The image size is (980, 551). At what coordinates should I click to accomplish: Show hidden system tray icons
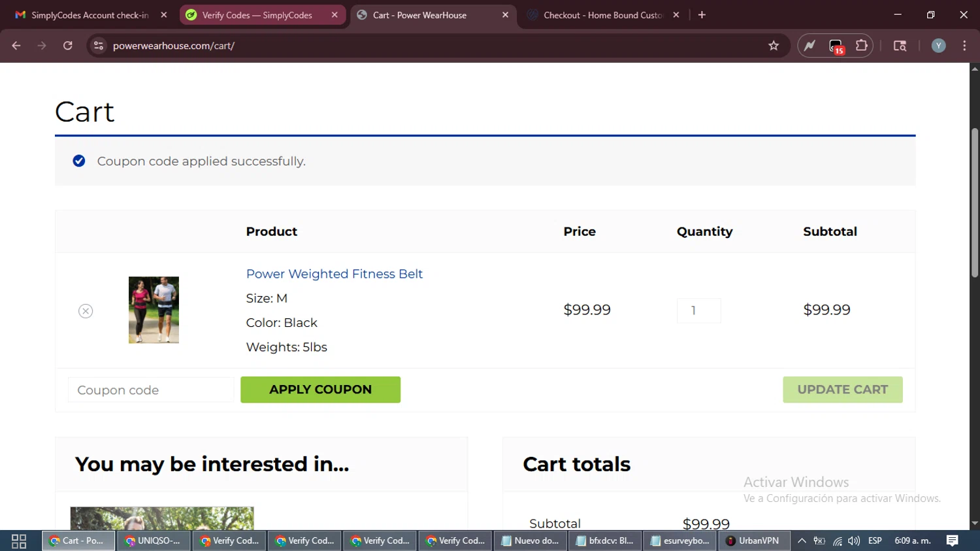click(x=802, y=541)
